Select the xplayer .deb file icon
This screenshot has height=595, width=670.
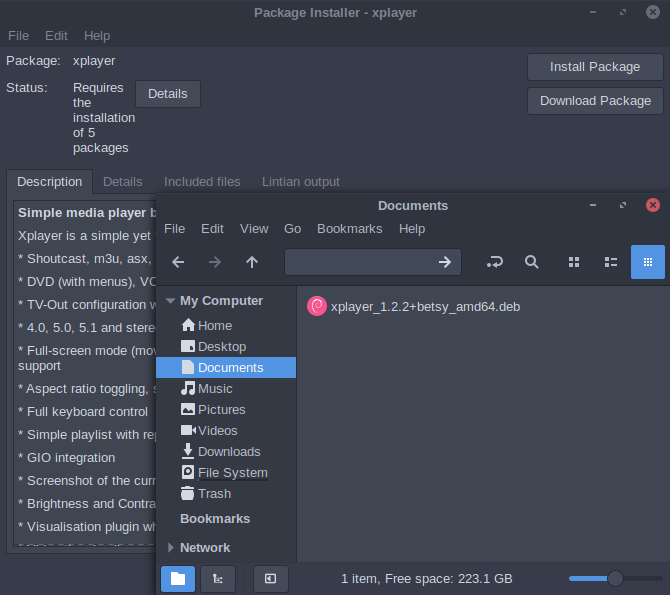click(x=317, y=306)
